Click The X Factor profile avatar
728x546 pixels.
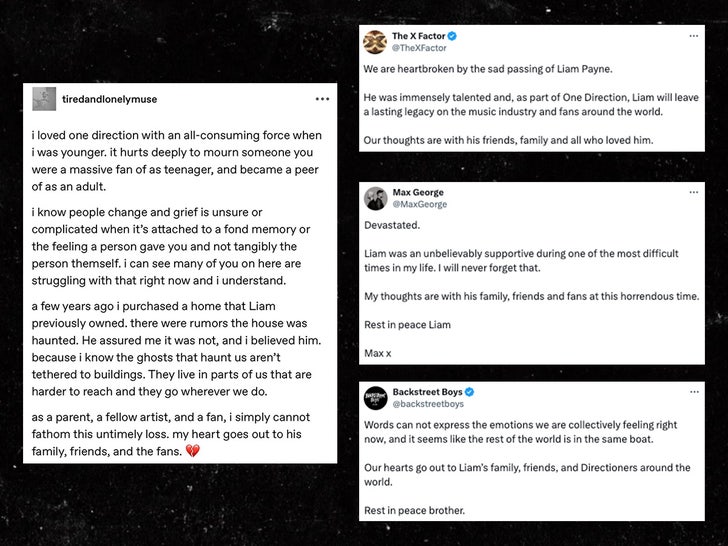click(x=375, y=41)
